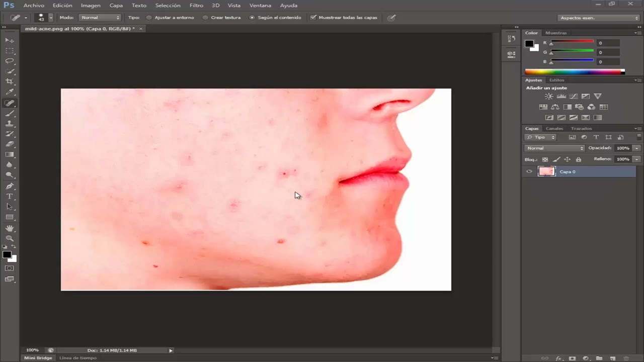644x362 pixels.
Task: Open the layer style fx menu
Action: [558, 358]
